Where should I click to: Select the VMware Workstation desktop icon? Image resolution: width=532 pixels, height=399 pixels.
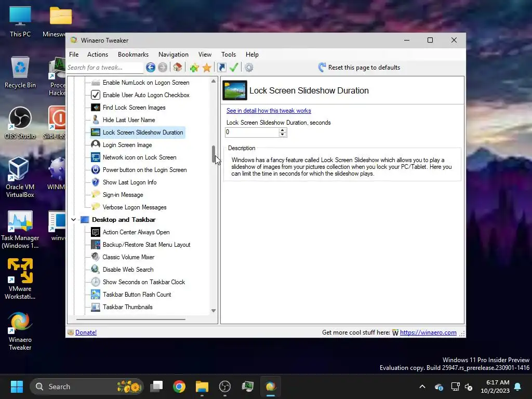pyautogui.click(x=20, y=279)
